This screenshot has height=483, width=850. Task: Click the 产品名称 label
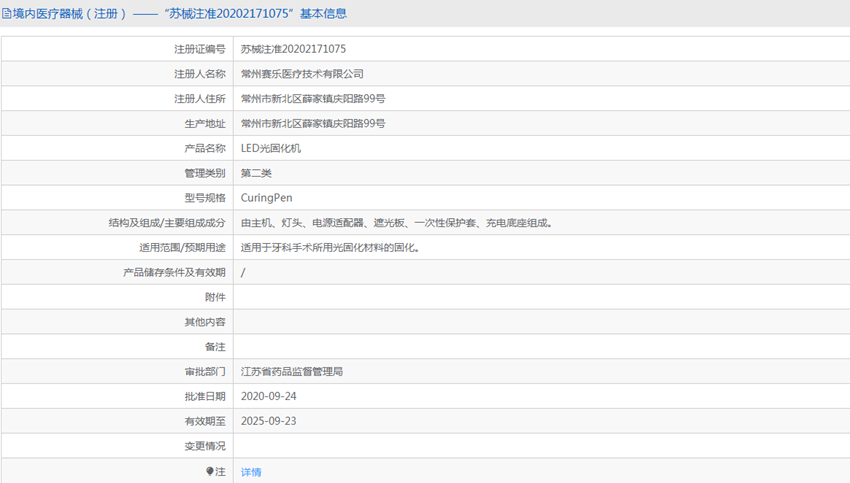205,148
